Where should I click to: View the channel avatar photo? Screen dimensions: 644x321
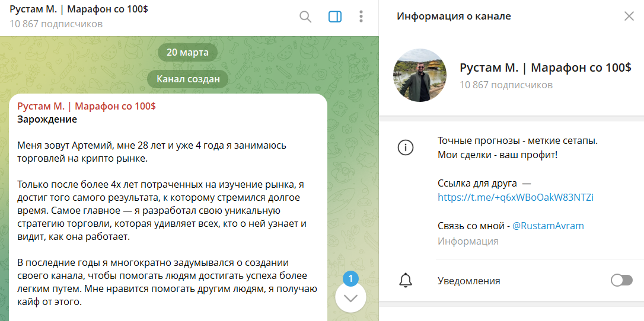pos(419,75)
